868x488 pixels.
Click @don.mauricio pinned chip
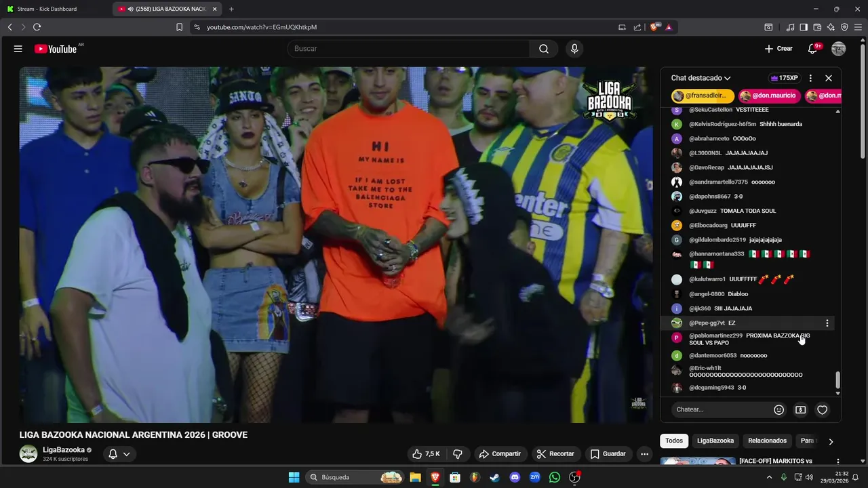click(769, 96)
